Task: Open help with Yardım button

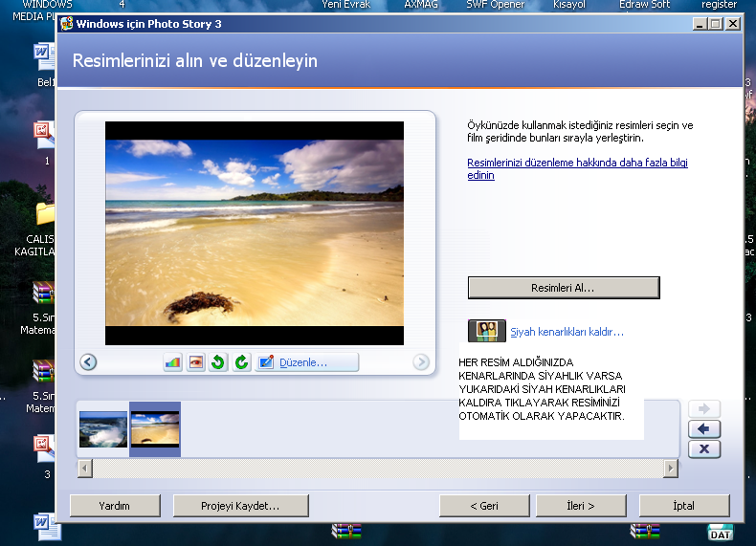Action: tap(114, 505)
